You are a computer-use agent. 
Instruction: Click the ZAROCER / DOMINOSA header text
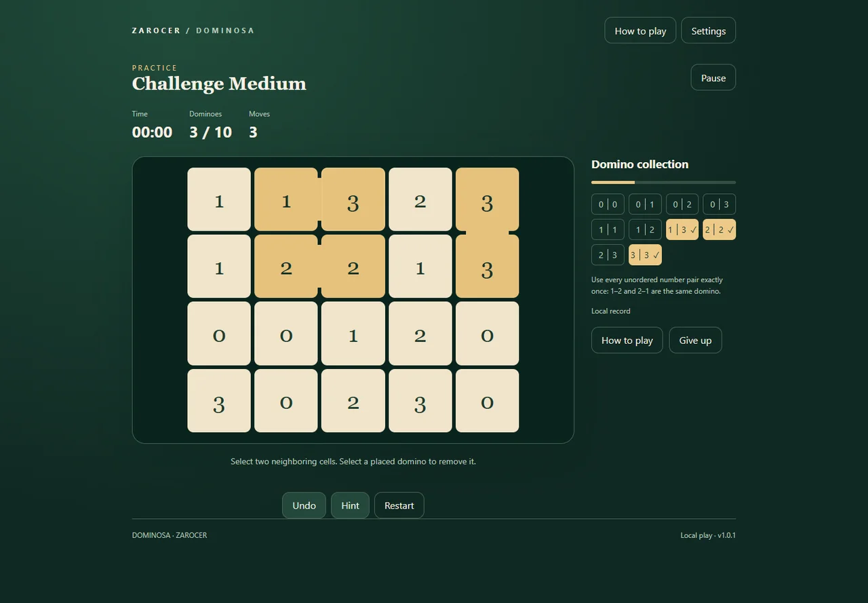click(193, 31)
